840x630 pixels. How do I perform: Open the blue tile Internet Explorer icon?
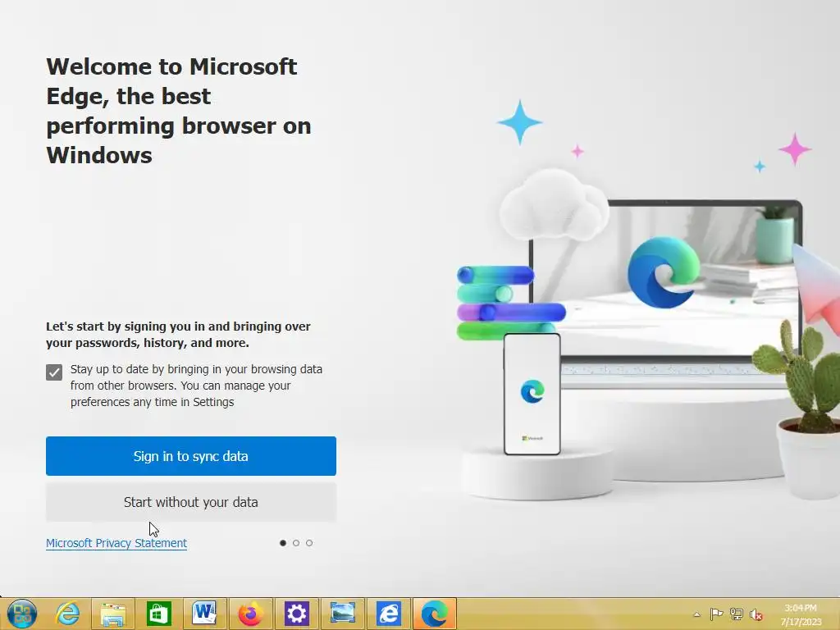point(388,614)
